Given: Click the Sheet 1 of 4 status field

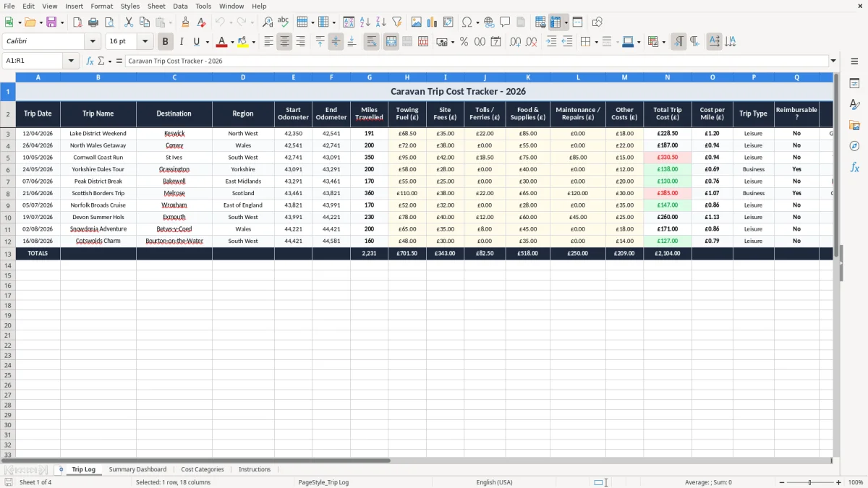Looking at the screenshot, I should 35,482.
